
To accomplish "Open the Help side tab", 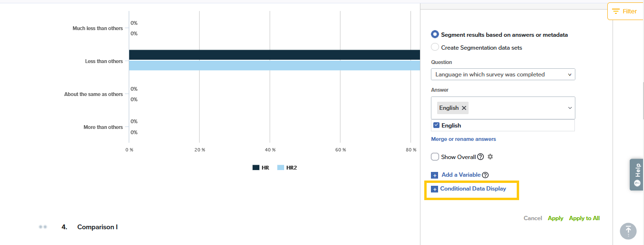I will click(x=637, y=175).
